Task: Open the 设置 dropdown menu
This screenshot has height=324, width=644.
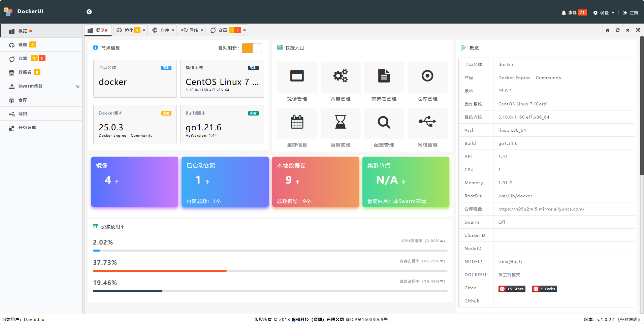Action: pyautogui.click(x=604, y=13)
